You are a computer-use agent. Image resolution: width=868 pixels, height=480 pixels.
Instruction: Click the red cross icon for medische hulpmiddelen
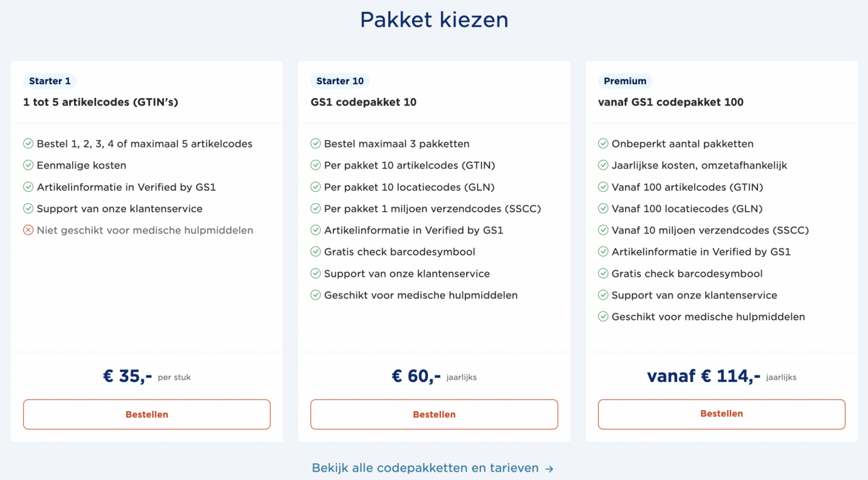(x=28, y=230)
